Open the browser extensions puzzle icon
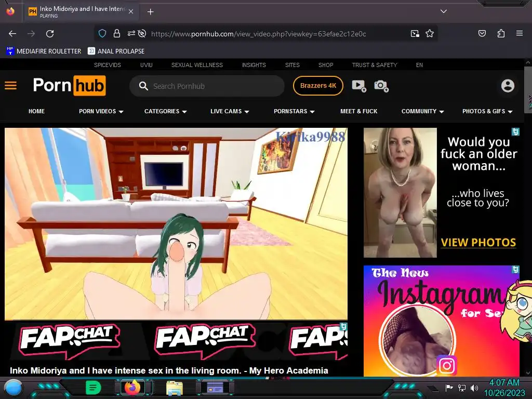 click(501, 33)
